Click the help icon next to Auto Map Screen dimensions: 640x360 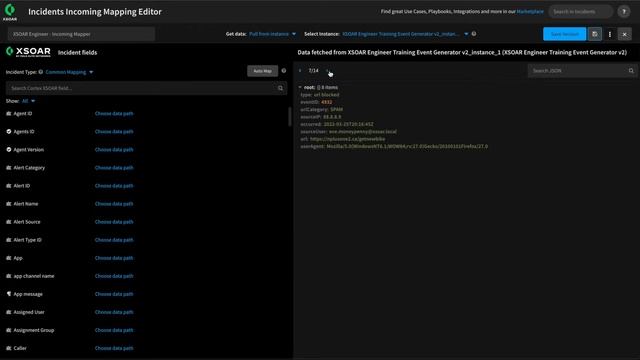tap(284, 71)
